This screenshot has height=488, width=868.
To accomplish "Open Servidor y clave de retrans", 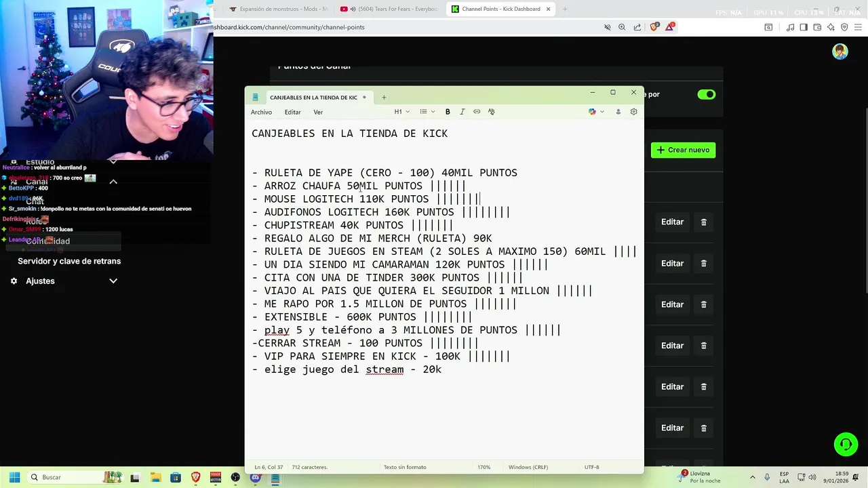I will point(69,261).
